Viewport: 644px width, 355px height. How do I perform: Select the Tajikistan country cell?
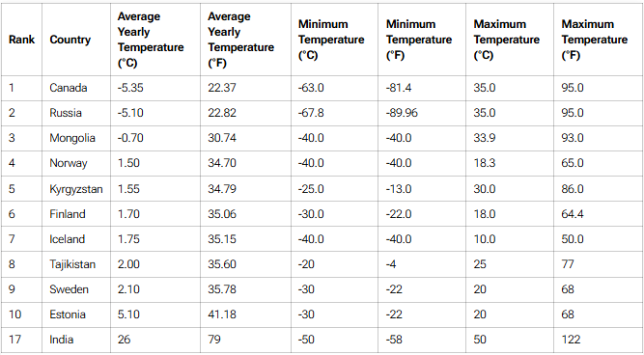coord(72,264)
